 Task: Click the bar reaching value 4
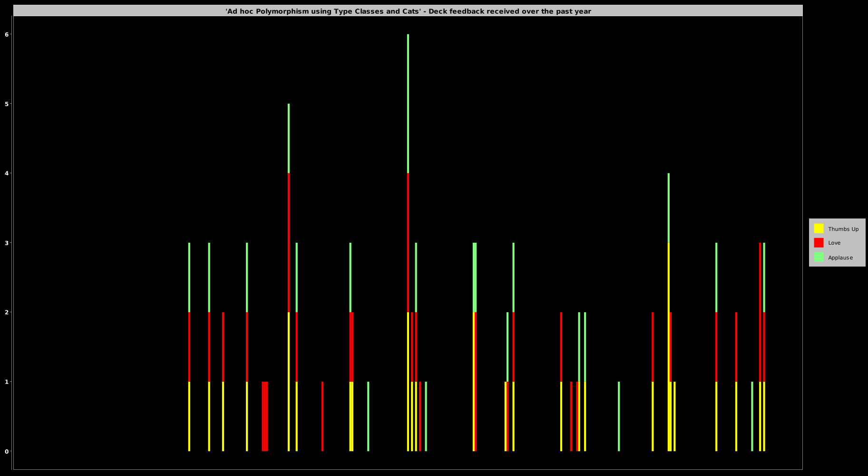coord(669,312)
